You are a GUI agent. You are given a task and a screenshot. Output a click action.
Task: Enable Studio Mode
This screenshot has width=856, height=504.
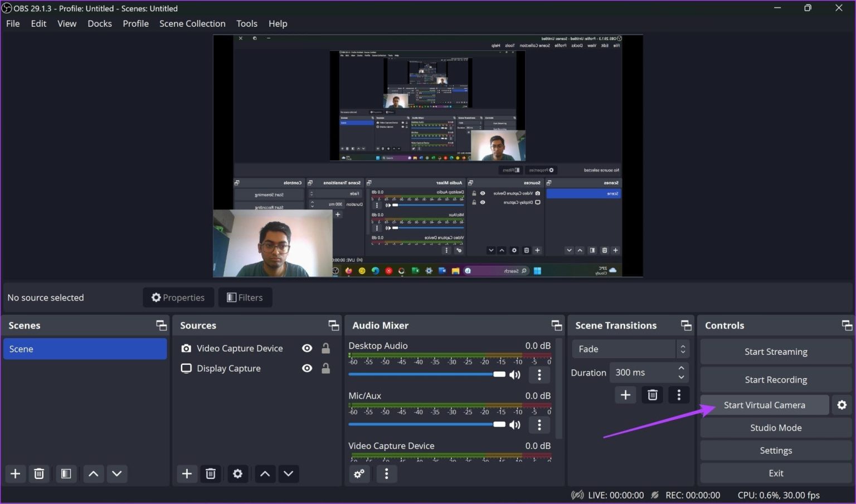776,428
